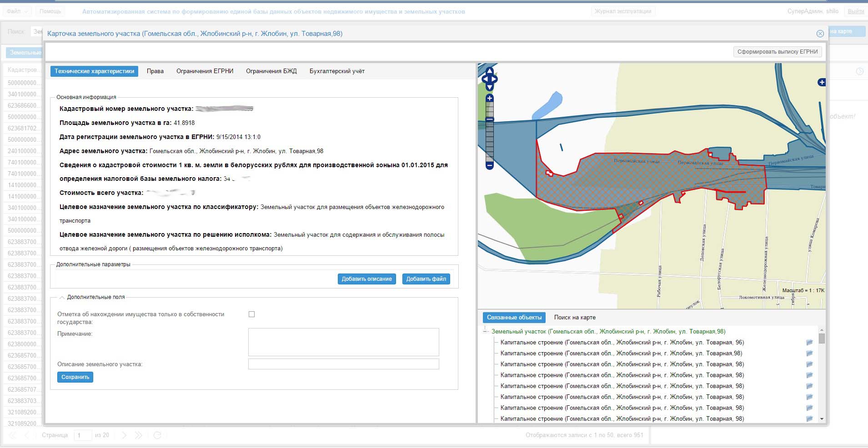Image resolution: width=868 pixels, height=448 pixels.
Task: Collapse the Земельный участок tree node
Action: click(x=485, y=332)
